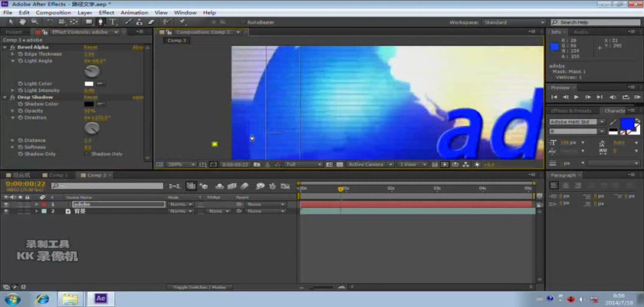Hide the adobe layer with eye toggle

[6, 204]
